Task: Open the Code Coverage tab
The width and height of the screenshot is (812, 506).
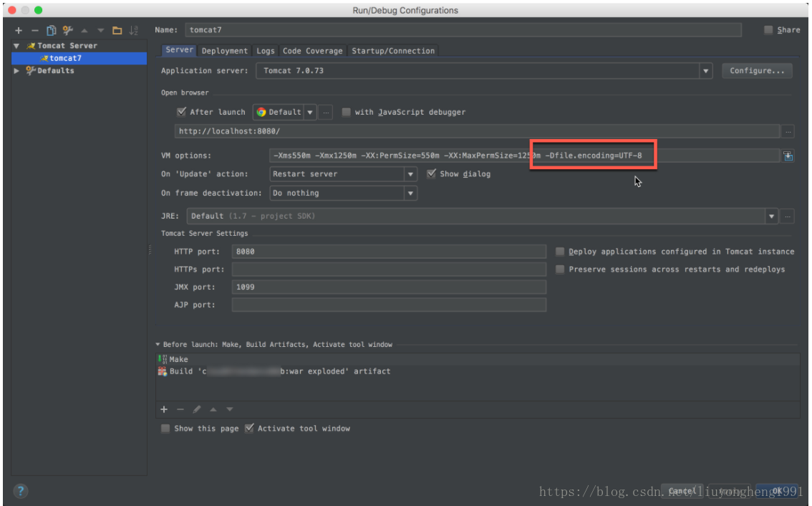Action: tap(312, 51)
